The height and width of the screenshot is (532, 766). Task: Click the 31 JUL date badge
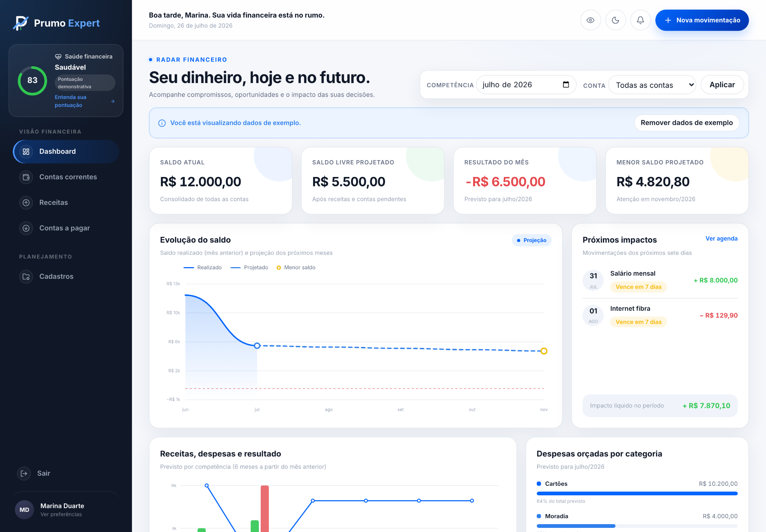(593, 280)
